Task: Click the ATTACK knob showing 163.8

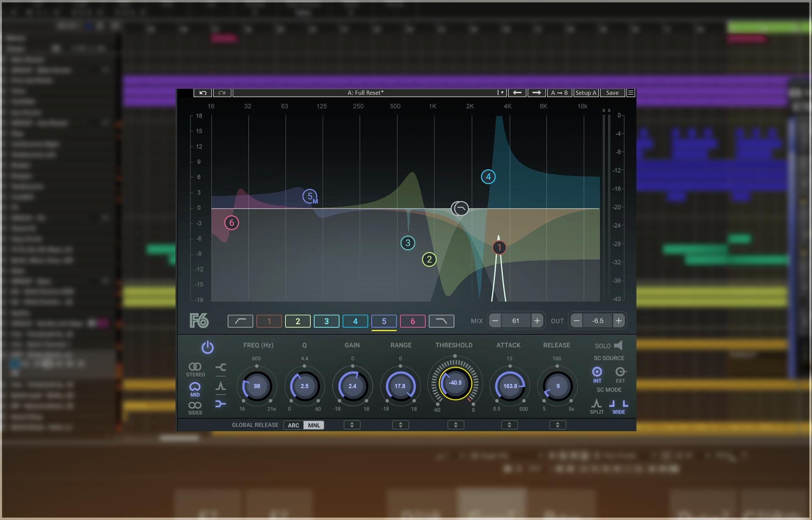Action: (510, 386)
